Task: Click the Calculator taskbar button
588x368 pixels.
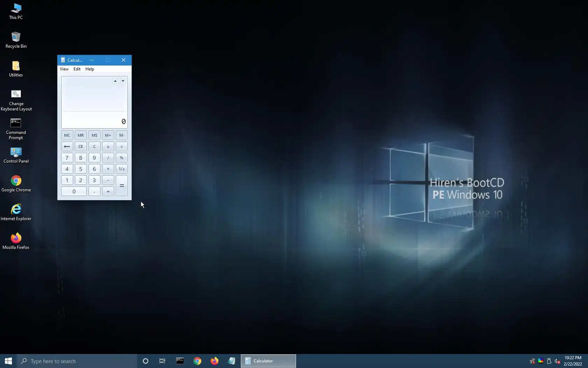Action: 268,361
